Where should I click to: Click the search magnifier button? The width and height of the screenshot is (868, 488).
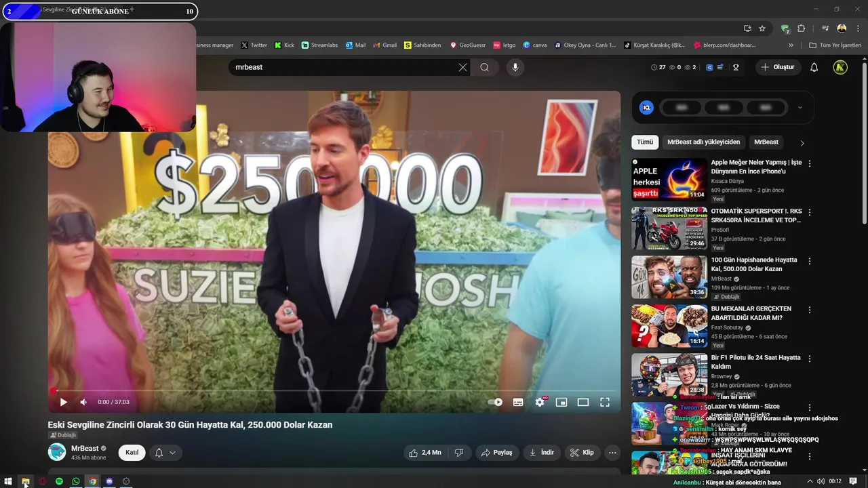484,67
